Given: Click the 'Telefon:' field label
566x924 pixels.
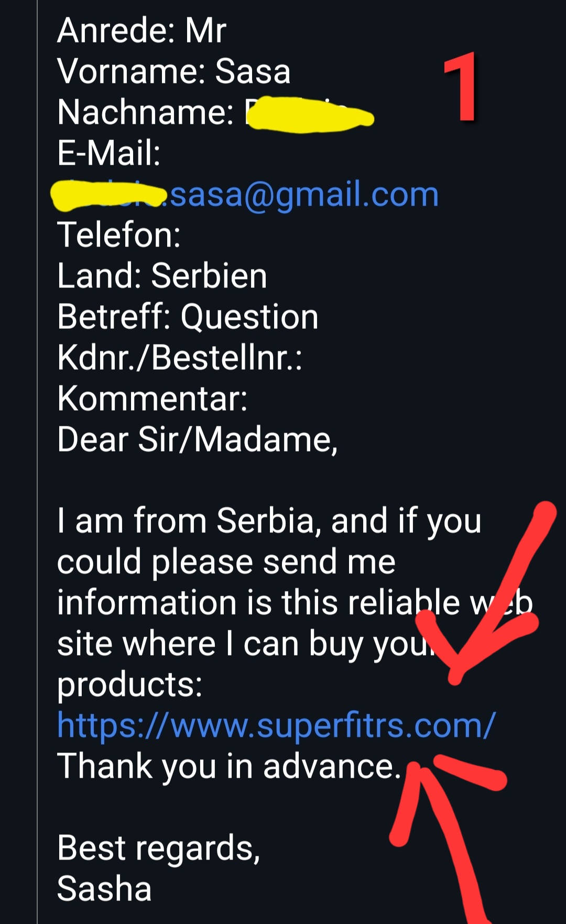Looking at the screenshot, I should click(119, 235).
